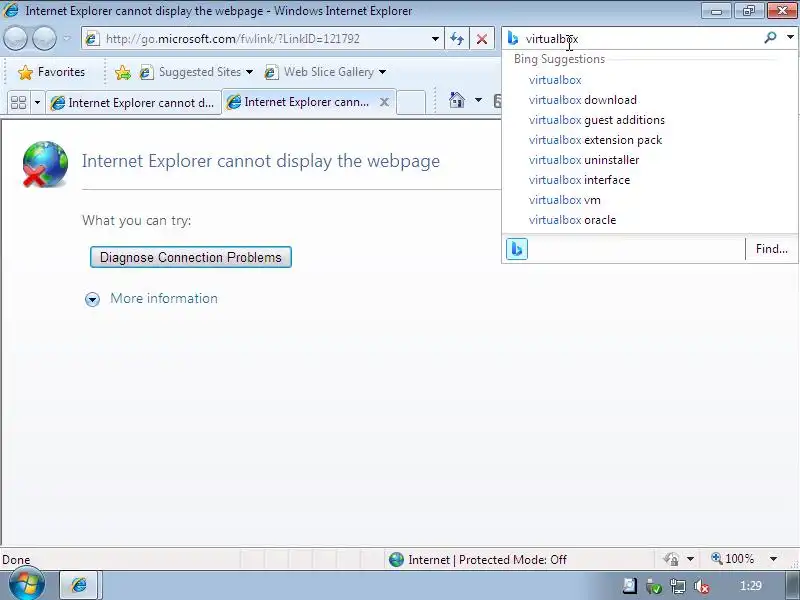
Task: Expand the address bar autocomplete dropdown
Action: 435,39
